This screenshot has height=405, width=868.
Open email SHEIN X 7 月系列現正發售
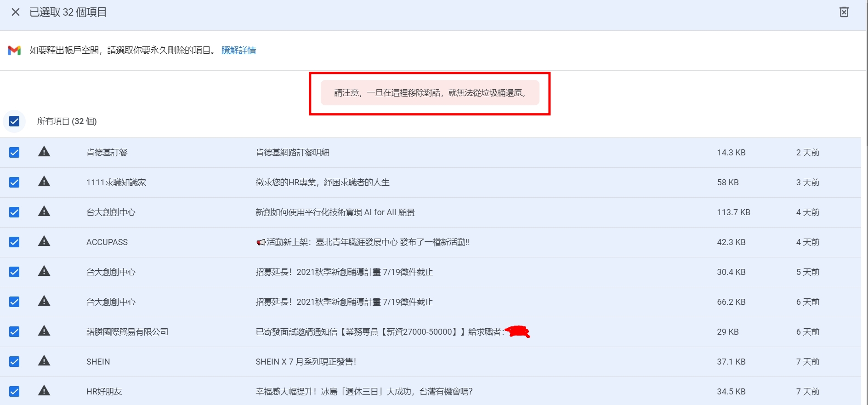click(x=306, y=362)
